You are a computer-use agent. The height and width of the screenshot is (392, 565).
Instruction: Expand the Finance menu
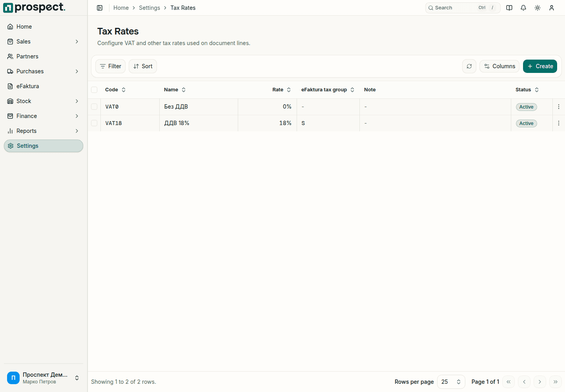[44, 116]
